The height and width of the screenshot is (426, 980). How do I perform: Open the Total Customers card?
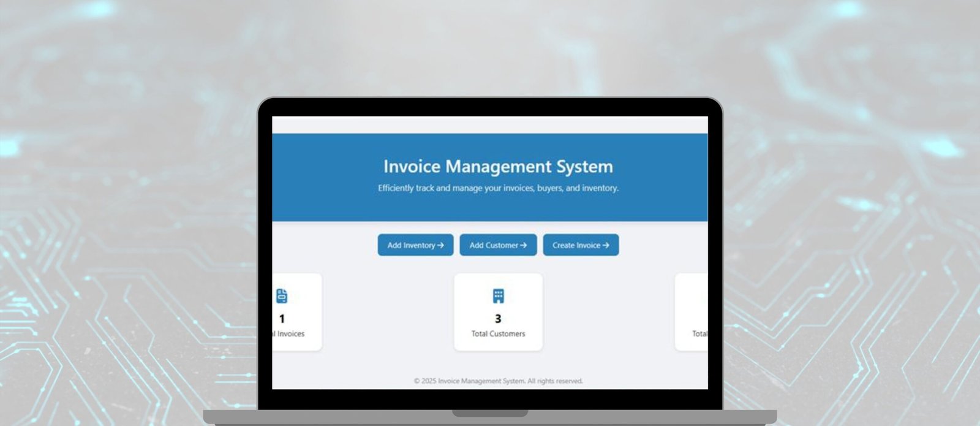(x=498, y=312)
